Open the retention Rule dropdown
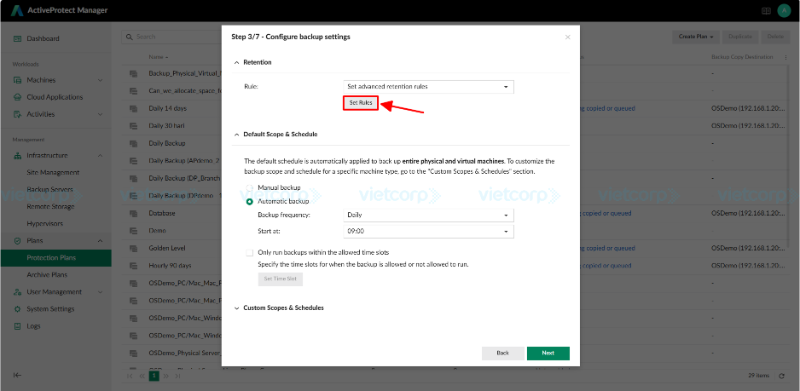This screenshot has height=391, width=800. (429, 87)
